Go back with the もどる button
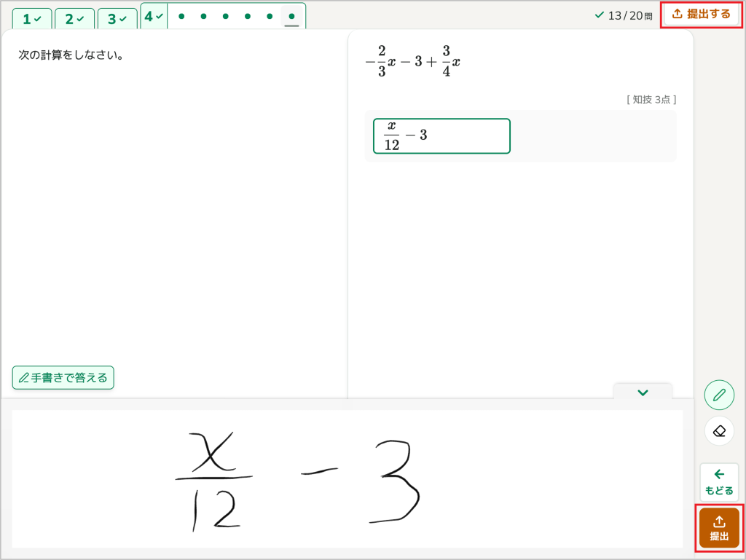The width and height of the screenshot is (746, 560). click(719, 482)
